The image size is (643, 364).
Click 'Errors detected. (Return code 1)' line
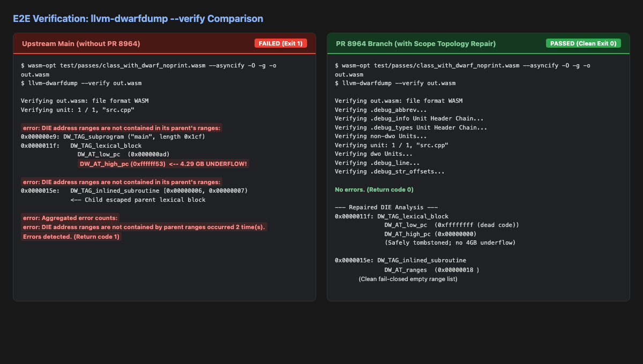[71, 236]
